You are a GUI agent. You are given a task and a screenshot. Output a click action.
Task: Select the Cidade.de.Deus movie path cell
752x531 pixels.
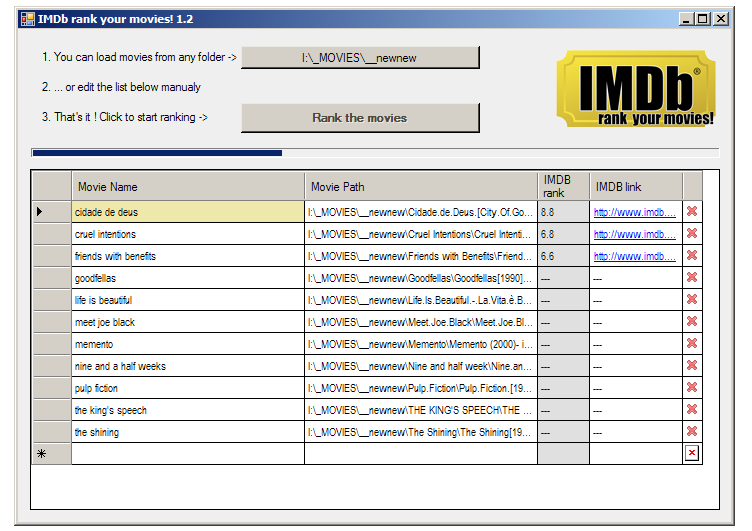(x=421, y=212)
